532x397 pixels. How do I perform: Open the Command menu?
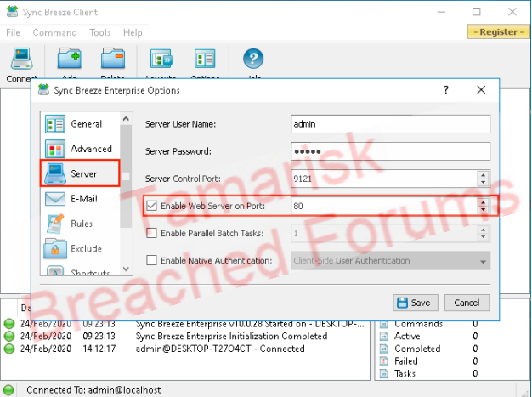click(54, 32)
